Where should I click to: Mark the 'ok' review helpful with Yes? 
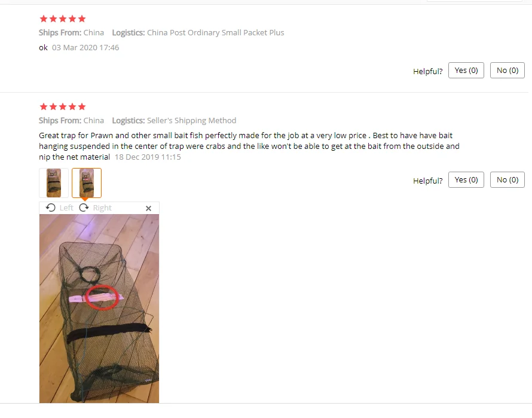[466, 71]
